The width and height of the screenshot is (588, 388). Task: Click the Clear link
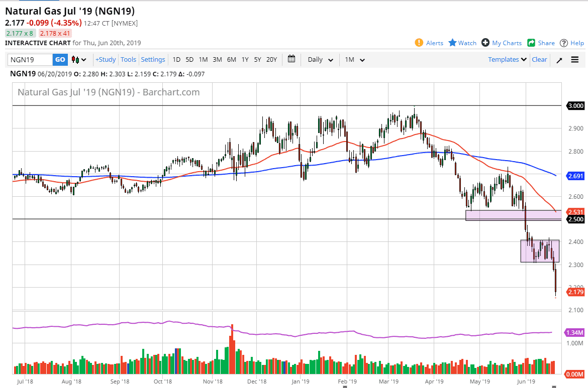[x=539, y=60]
